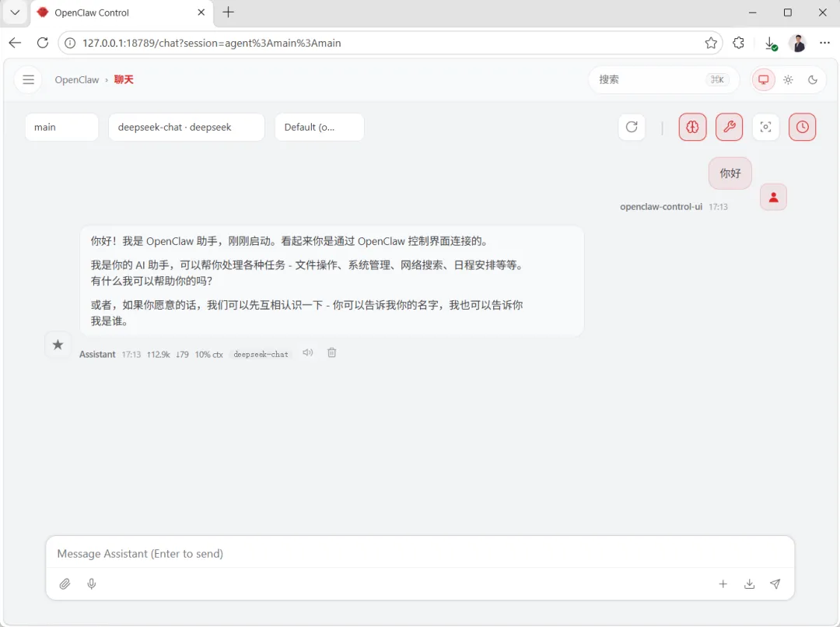The width and height of the screenshot is (840, 627).
Task: Open browser extensions puzzle icon
Action: [739, 43]
